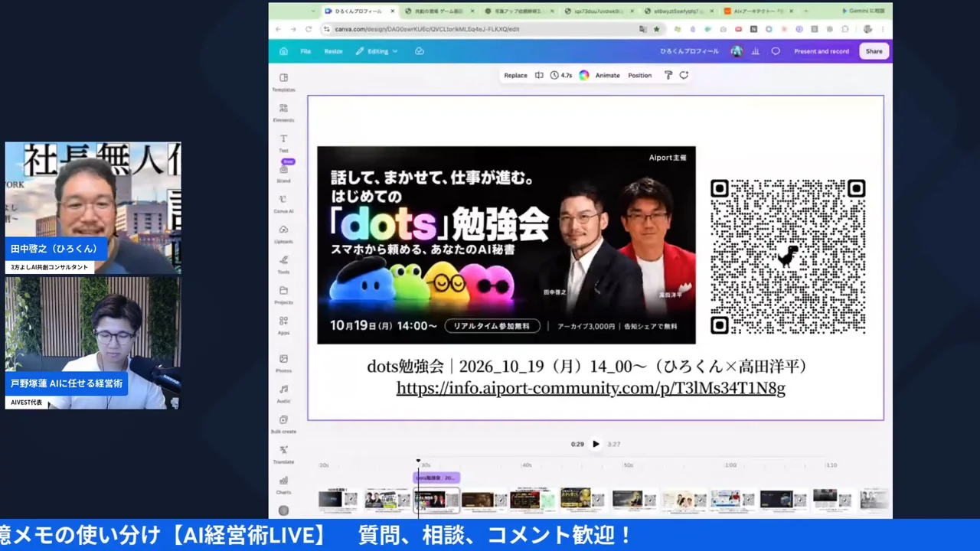Image resolution: width=980 pixels, height=551 pixels.
Task: Open the multicolor color picker swatch
Action: click(x=583, y=75)
